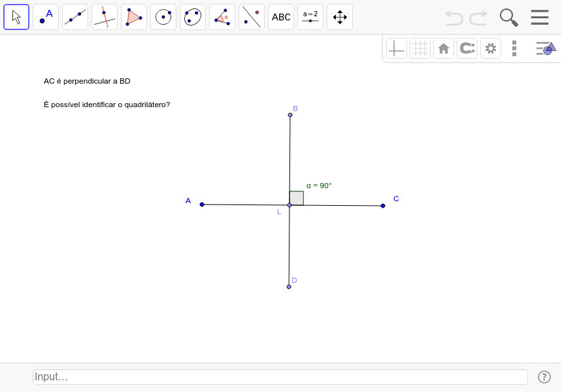Viewport: 562px width, 392px height.
Task: Click the 'α = 90°' label
Action: 319,186
